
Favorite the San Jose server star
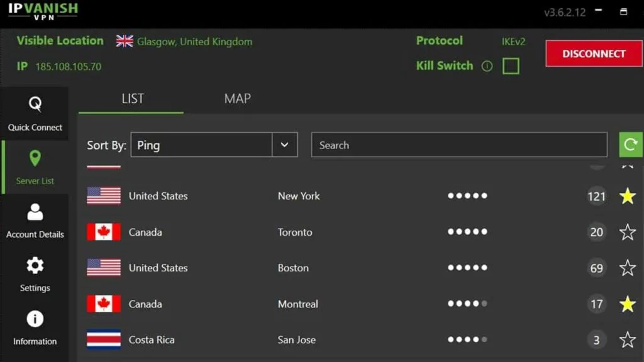click(x=627, y=340)
